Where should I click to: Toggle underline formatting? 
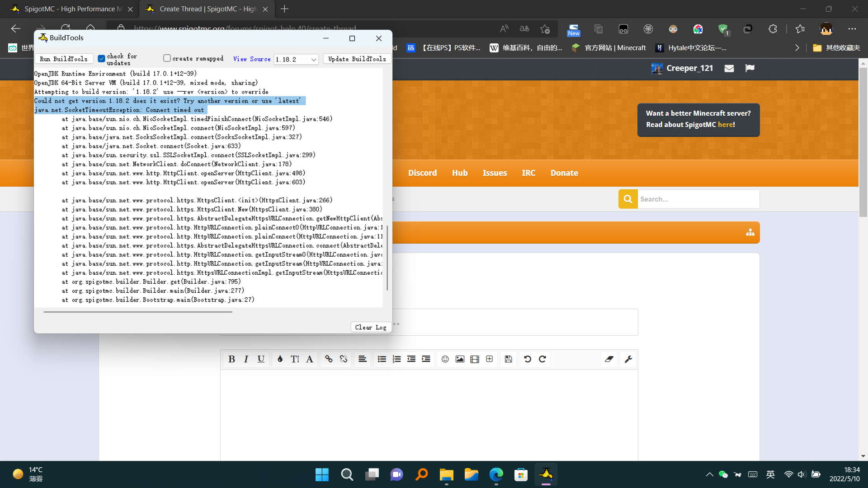(x=261, y=359)
